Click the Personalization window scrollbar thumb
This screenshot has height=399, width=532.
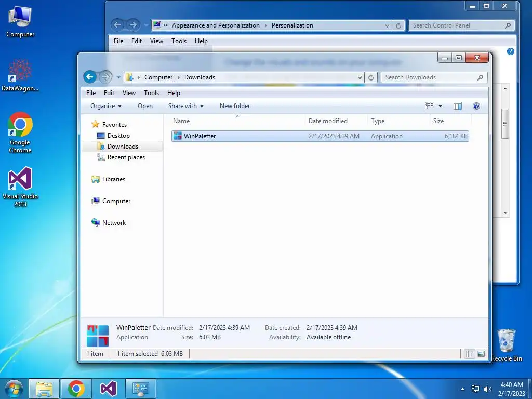click(x=505, y=124)
